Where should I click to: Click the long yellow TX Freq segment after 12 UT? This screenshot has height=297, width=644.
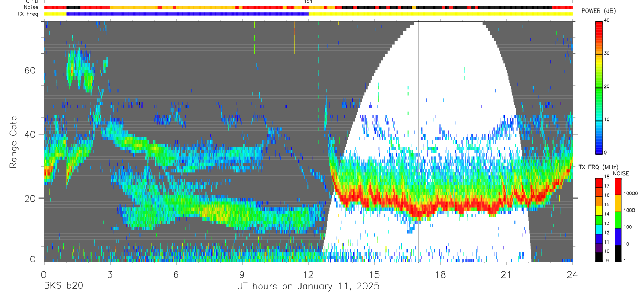coord(441,14)
